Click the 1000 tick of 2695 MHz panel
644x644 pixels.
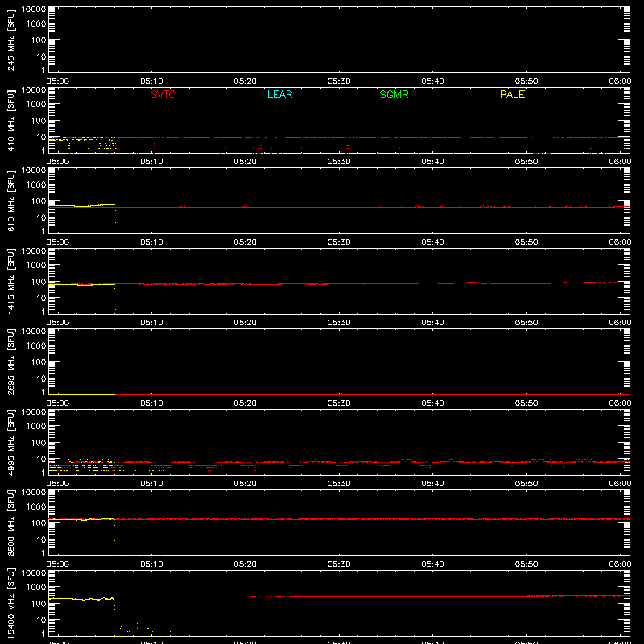tap(36, 346)
